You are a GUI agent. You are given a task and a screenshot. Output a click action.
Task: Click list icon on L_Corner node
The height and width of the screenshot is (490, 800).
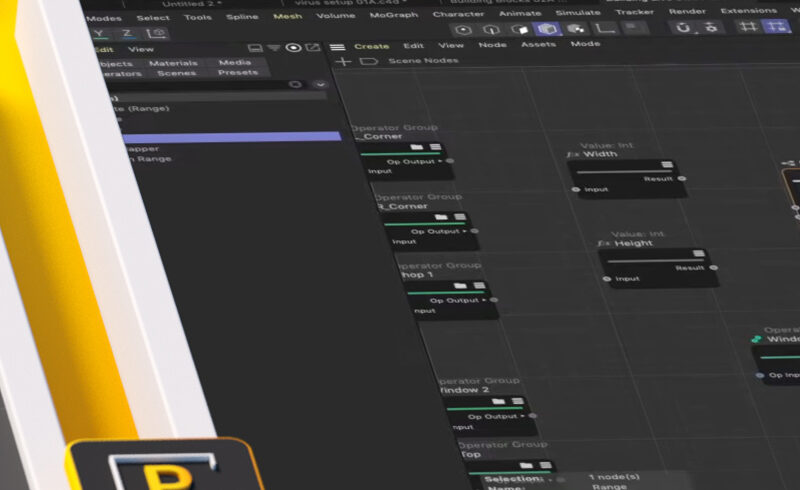(435, 147)
